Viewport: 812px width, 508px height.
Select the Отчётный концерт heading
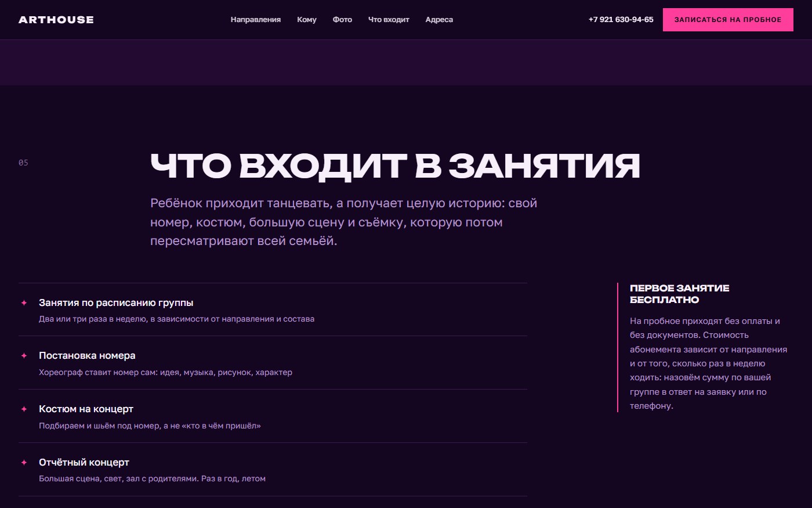[84, 463]
